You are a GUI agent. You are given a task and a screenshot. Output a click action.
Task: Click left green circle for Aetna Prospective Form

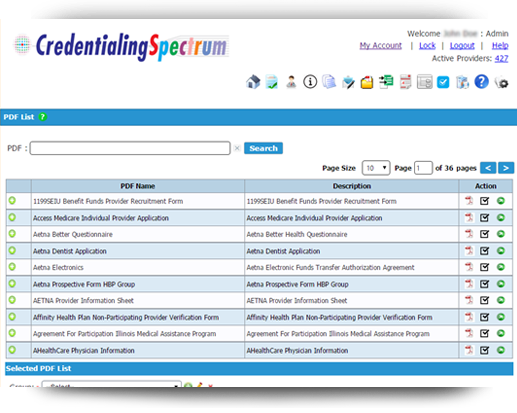pyautogui.click(x=12, y=284)
